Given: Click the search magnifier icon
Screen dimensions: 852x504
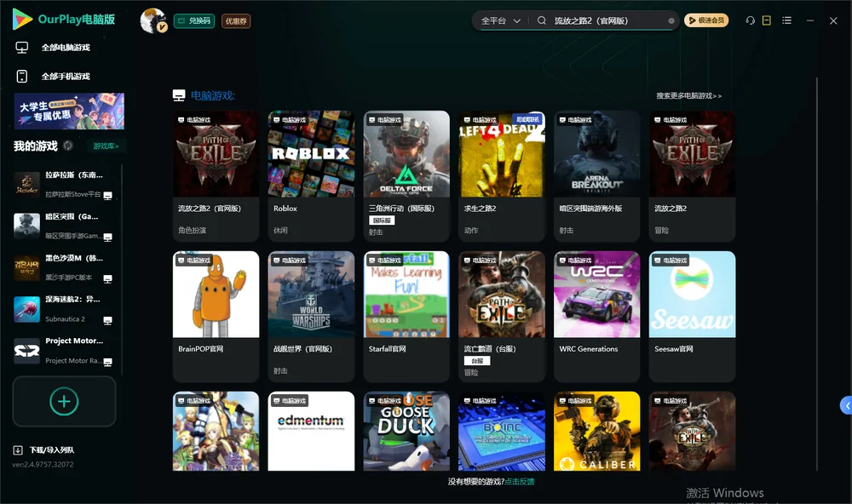Looking at the screenshot, I should point(542,20).
